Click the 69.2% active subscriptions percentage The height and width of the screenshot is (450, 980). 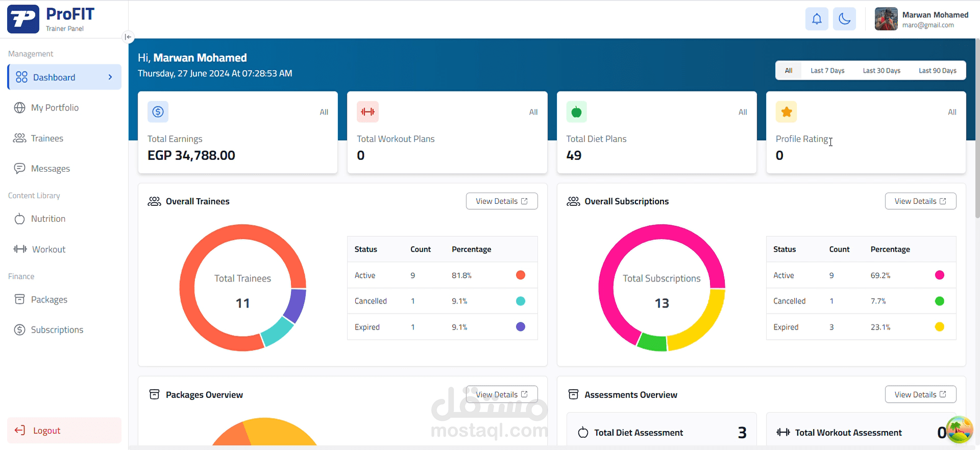[880, 275]
